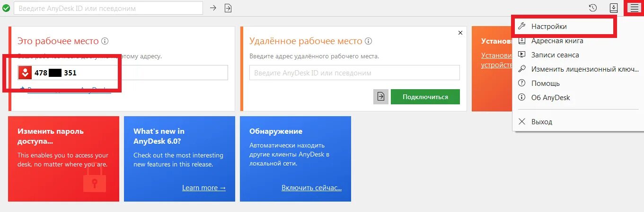Click the file transfer icon in top bar

click(x=228, y=8)
